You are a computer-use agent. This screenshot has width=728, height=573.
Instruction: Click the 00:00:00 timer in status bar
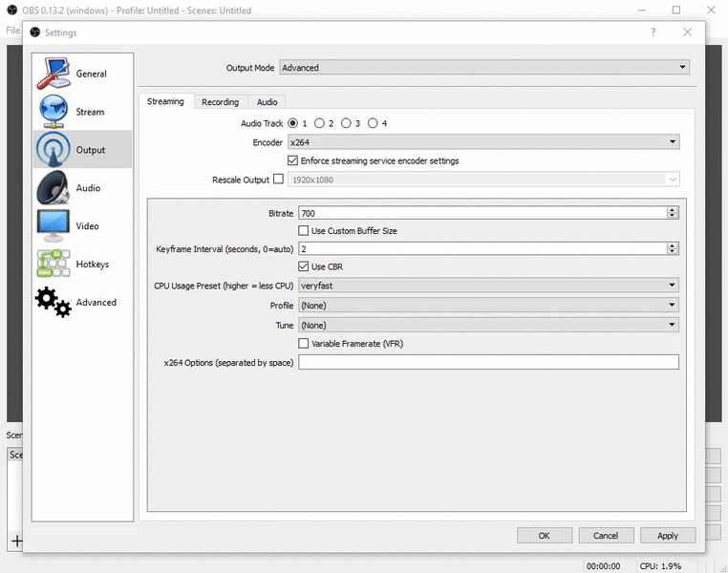click(603, 566)
